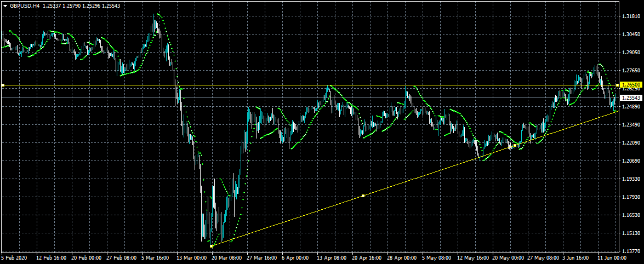Click the 1.30450 price axis label
This screenshot has width=644, height=264.
[x=632, y=35]
